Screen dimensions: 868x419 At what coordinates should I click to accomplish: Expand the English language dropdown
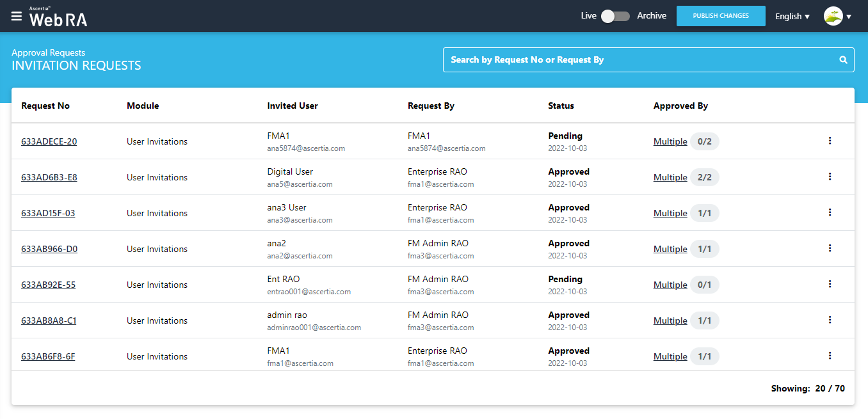tap(792, 16)
